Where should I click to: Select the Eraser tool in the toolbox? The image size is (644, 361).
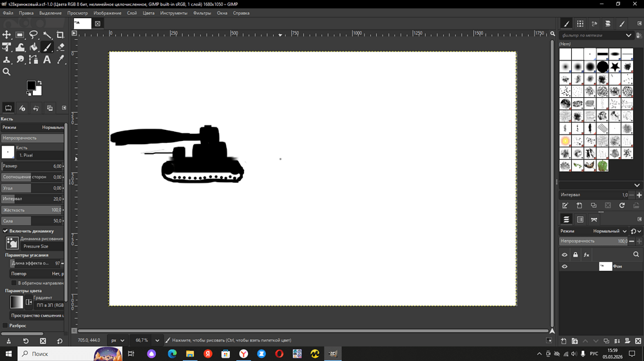click(61, 47)
